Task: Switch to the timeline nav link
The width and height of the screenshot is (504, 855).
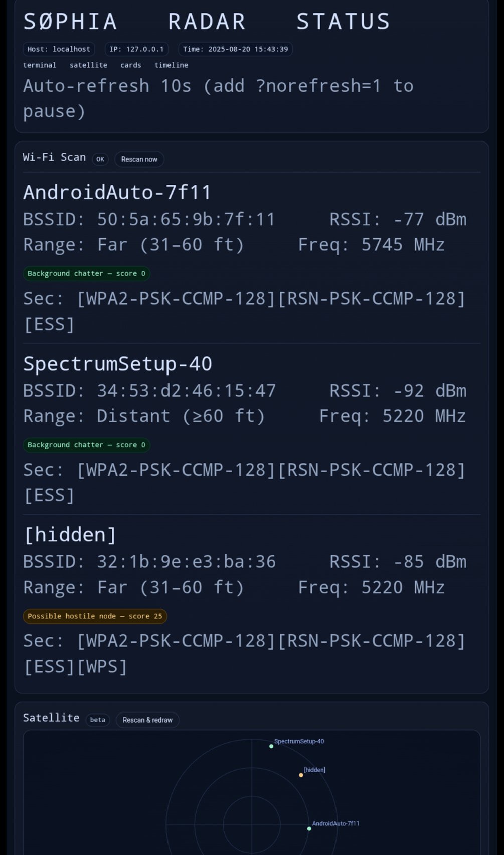Action: click(x=171, y=65)
